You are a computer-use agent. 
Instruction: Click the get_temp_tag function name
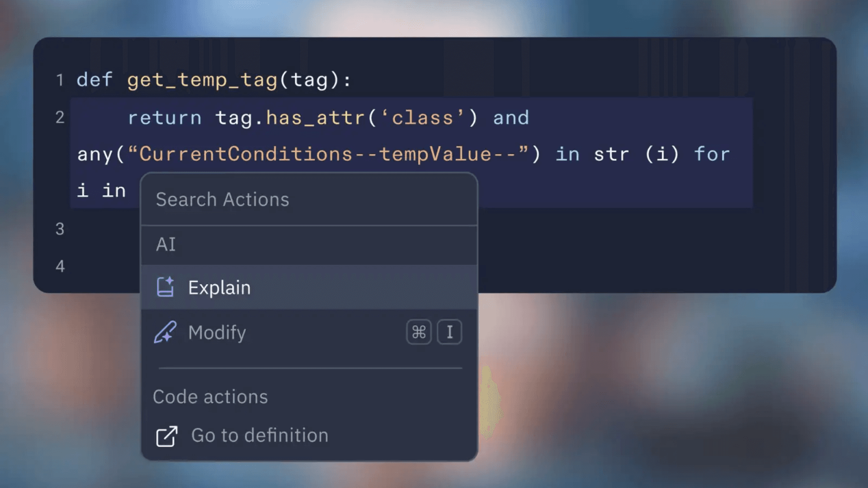click(202, 80)
